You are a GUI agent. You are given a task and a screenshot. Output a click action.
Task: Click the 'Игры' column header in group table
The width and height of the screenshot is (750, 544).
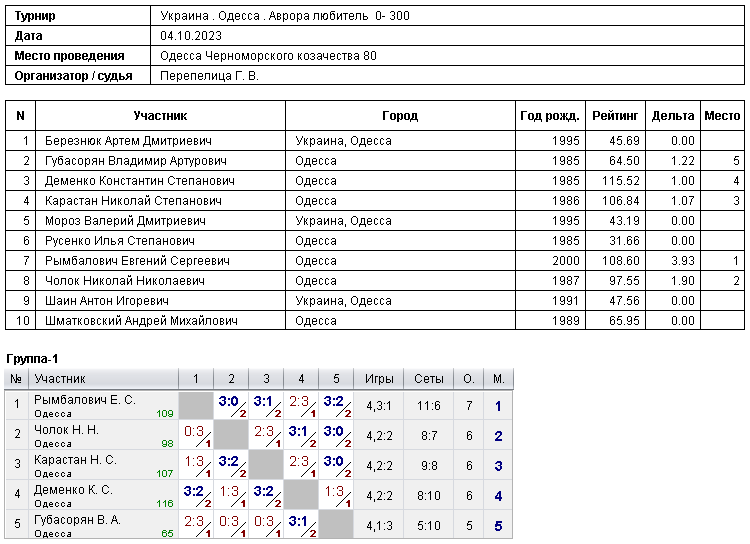pyautogui.click(x=379, y=379)
